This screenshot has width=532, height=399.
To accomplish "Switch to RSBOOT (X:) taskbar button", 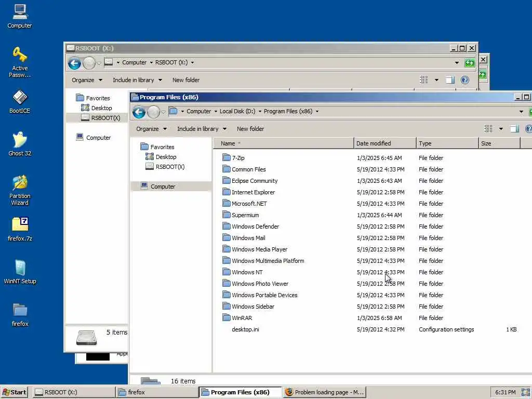I will coord(74,392).
